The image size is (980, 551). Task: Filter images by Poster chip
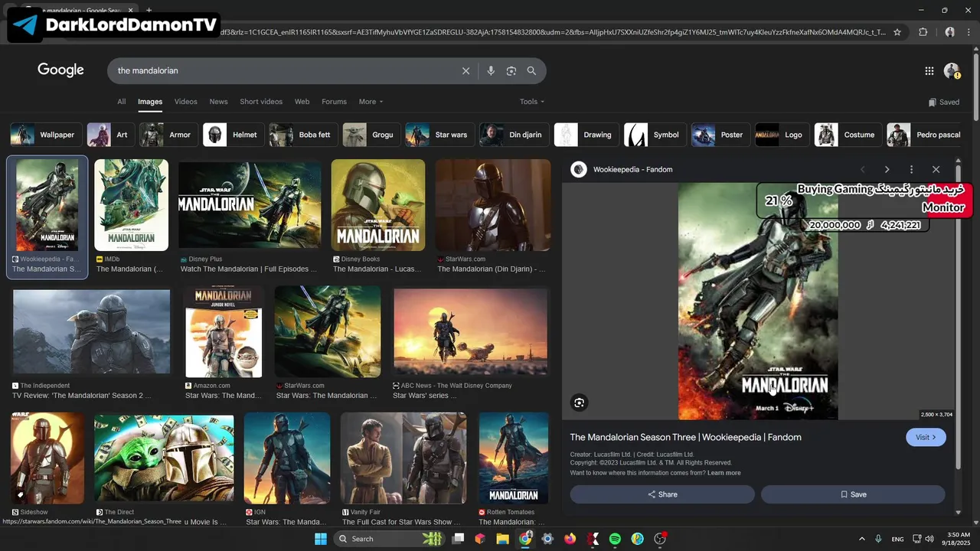pyautogui.click(x=720, y=135)
